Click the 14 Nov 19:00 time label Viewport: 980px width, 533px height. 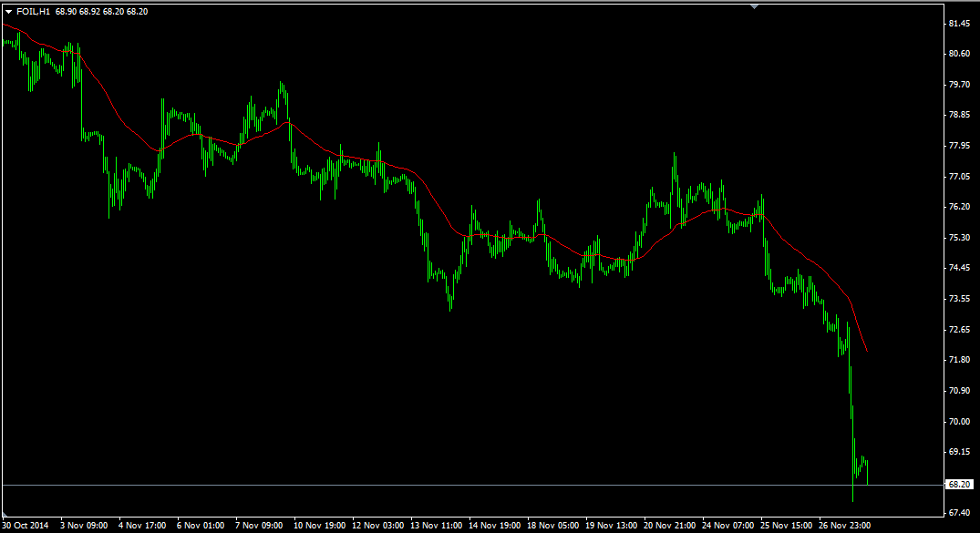tap(495, 526)
